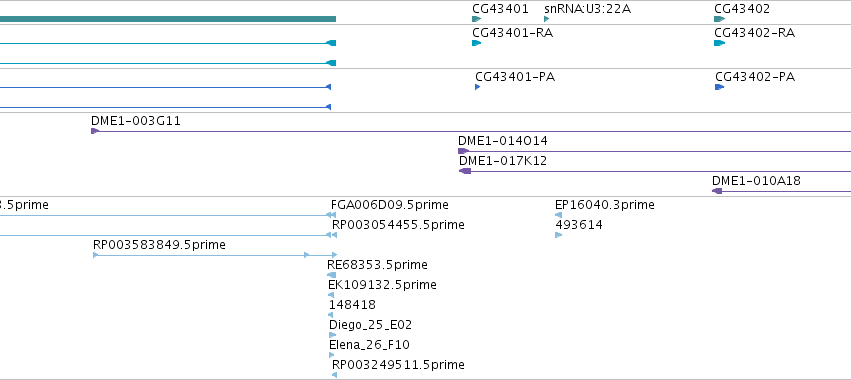This screenshot has height=380, width=851.
Task: Click the CG43401-PA protein glyph
Action: pyautogui.click(x=478, y=87)
